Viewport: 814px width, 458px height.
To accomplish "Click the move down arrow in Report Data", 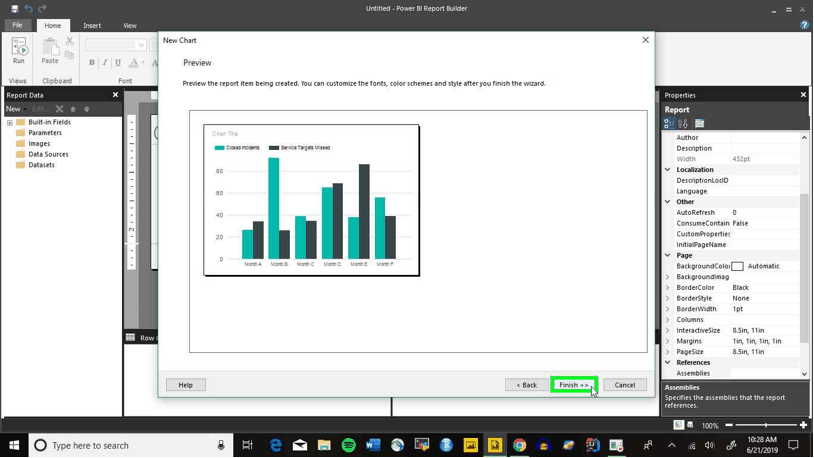I will [x=87, y=109].
